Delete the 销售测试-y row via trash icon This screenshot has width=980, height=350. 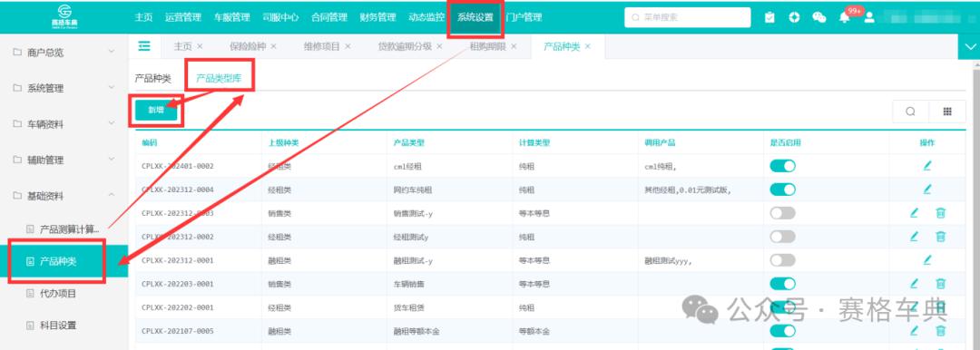point(941,213)
